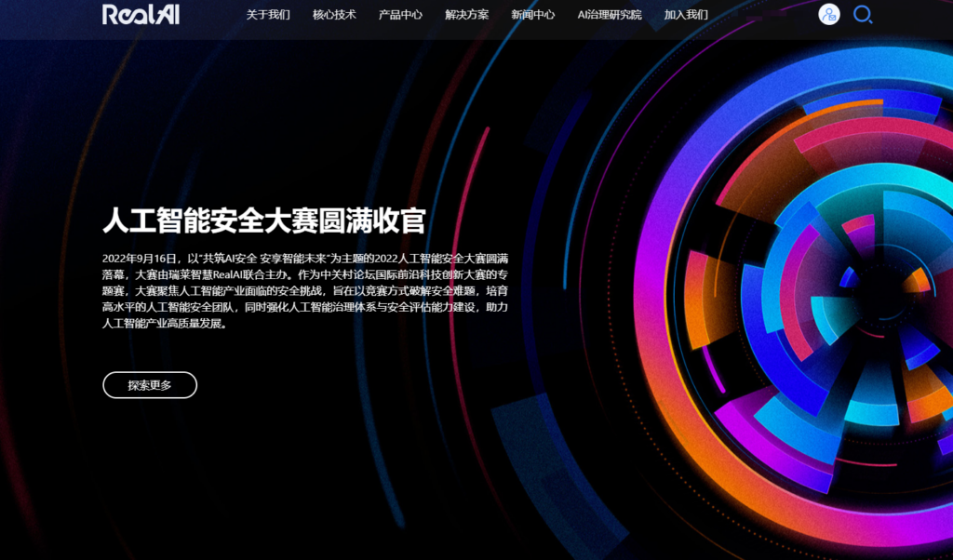
Task: Click the 探索更多 button
Action: point(148,385)
